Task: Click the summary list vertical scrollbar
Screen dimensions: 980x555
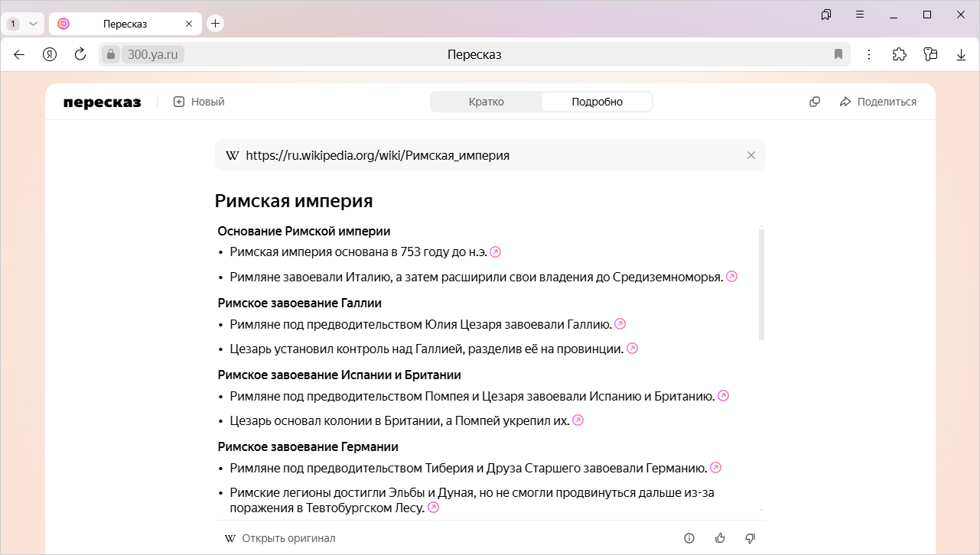Action: [x=761, y=284]
